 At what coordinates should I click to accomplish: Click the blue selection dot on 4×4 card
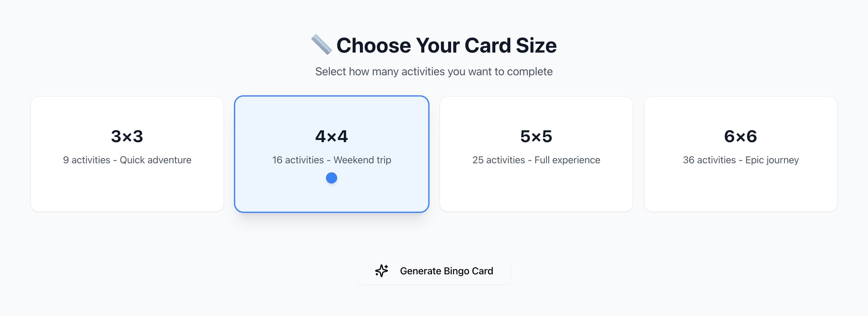[331, 177]
